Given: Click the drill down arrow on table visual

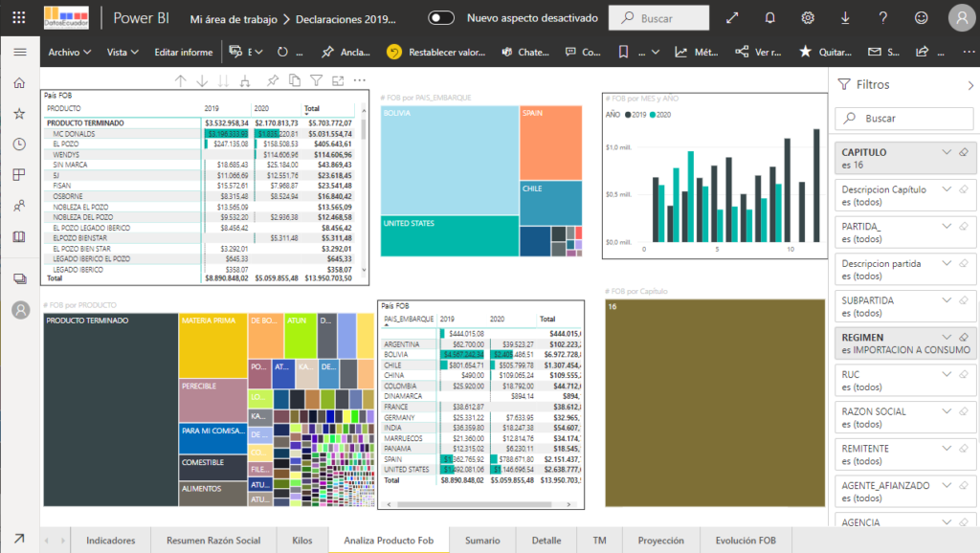Looking at the screenshot, I should click(202, 80).
